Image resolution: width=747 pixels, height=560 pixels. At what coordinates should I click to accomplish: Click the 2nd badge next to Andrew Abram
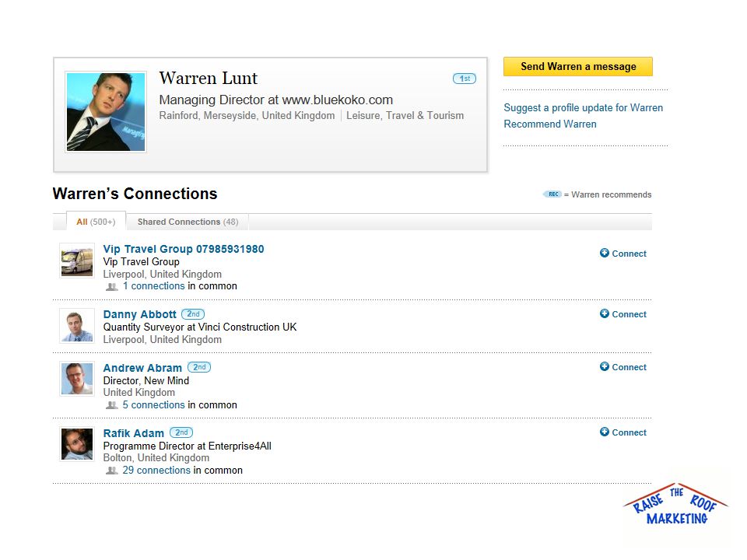click(x=199, y=367)
